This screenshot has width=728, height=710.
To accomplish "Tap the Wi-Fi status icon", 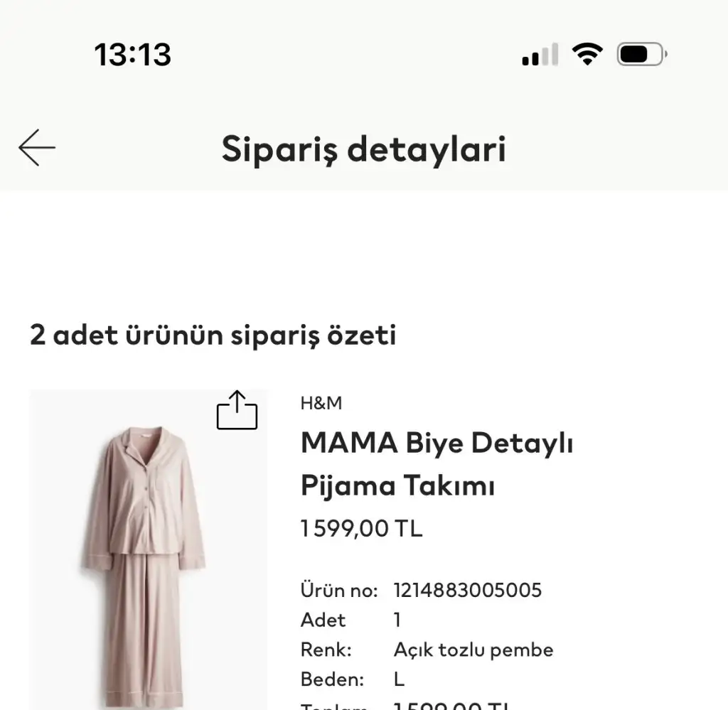I will (x=587, y=54).
